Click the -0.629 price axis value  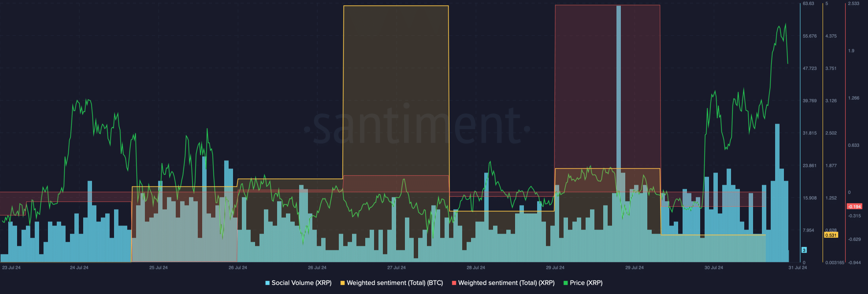(x=854, y=239)
